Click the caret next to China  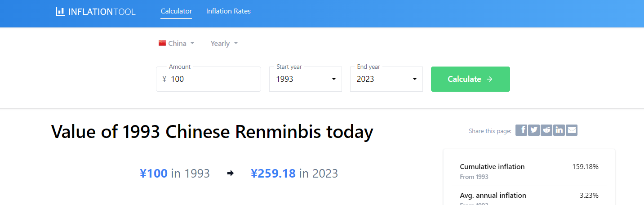[192, 43]
